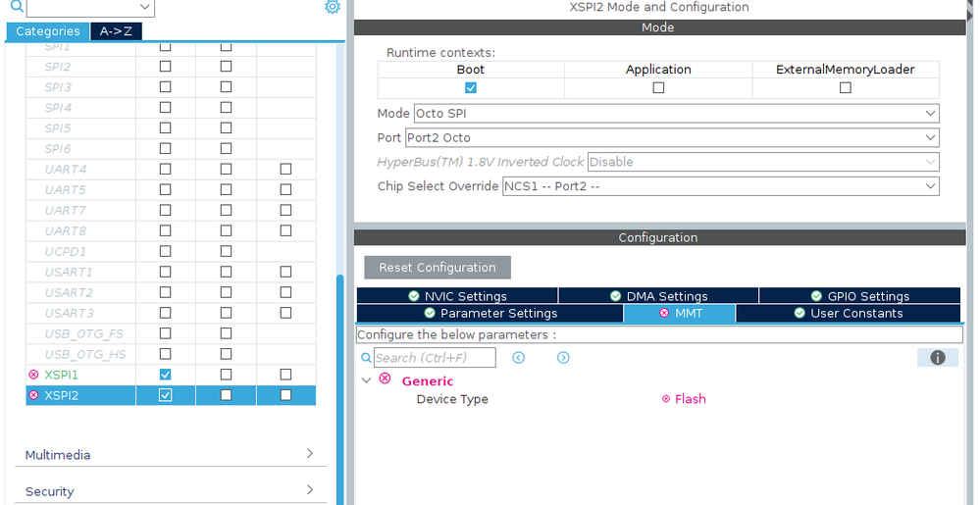Screen dimensions: 980x505
Task: Select UART4 in the peripheral list
Action: [x=66, y=169]
